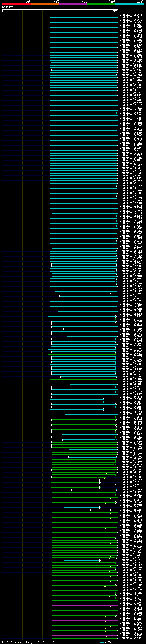Select the UniRef100_Q39780 hit label
The height and width of the screenshot is (644, 146).
[131, 319]
